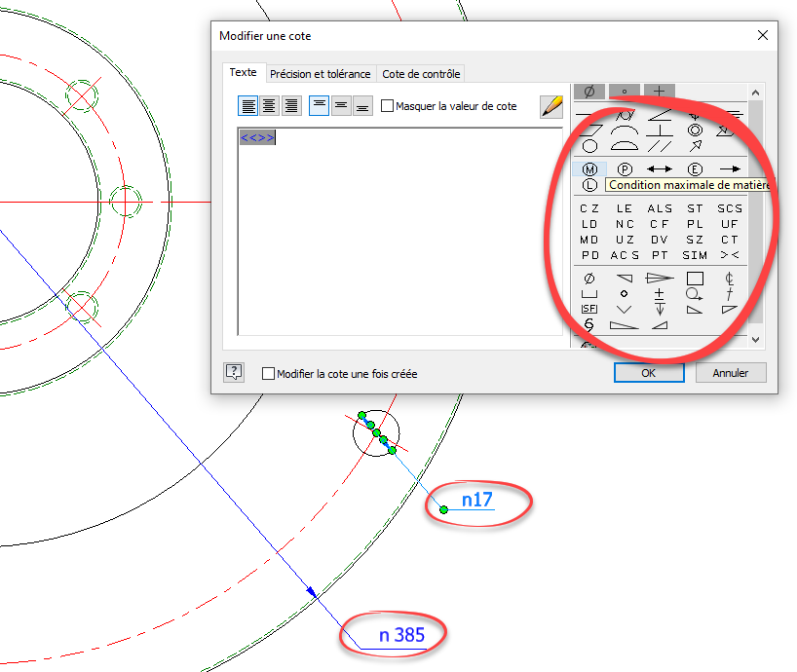Screen dimensions: 797x672
Task: Insert the maximum material condition (M) symbol
Action: point(589,169)
